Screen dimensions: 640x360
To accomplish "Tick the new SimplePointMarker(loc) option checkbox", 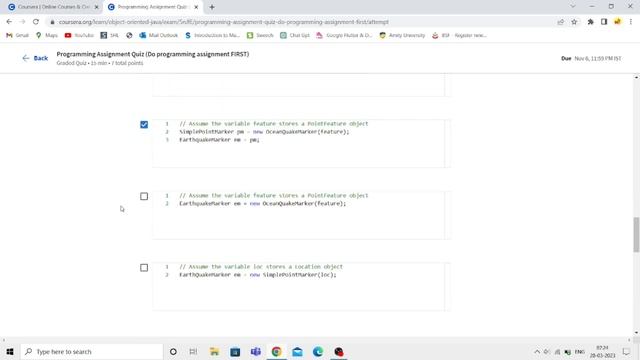I will point(144,268).
